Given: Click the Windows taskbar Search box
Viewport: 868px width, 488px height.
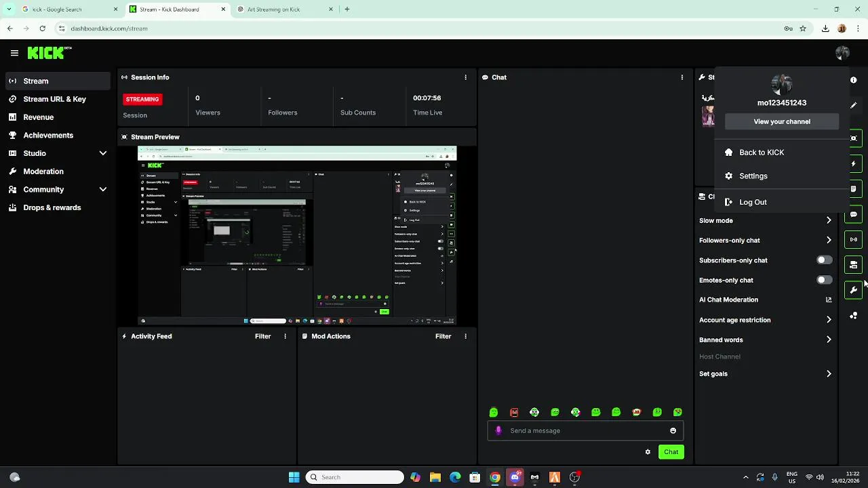Looking at the screenshot, I should coord(354,477).
